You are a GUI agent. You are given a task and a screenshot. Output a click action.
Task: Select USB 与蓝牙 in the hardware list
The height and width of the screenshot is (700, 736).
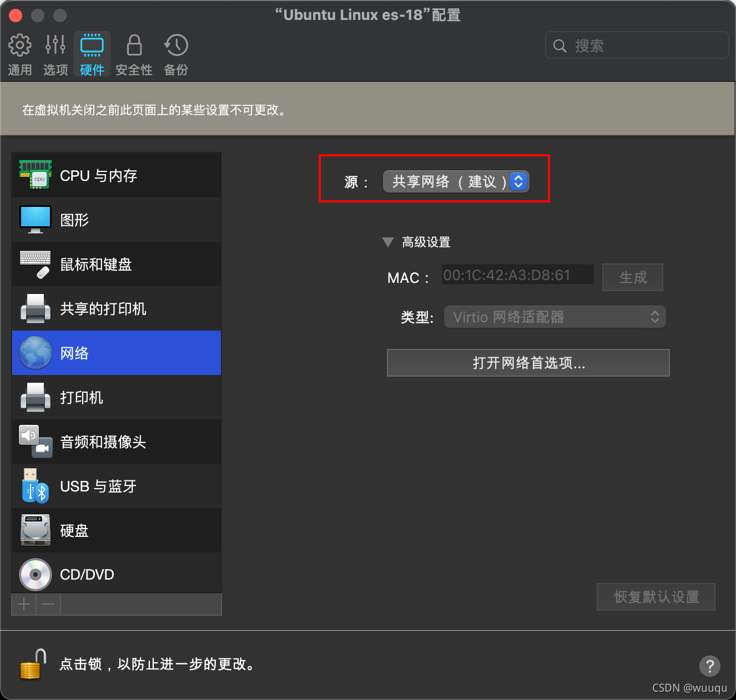tap(117, 486)
